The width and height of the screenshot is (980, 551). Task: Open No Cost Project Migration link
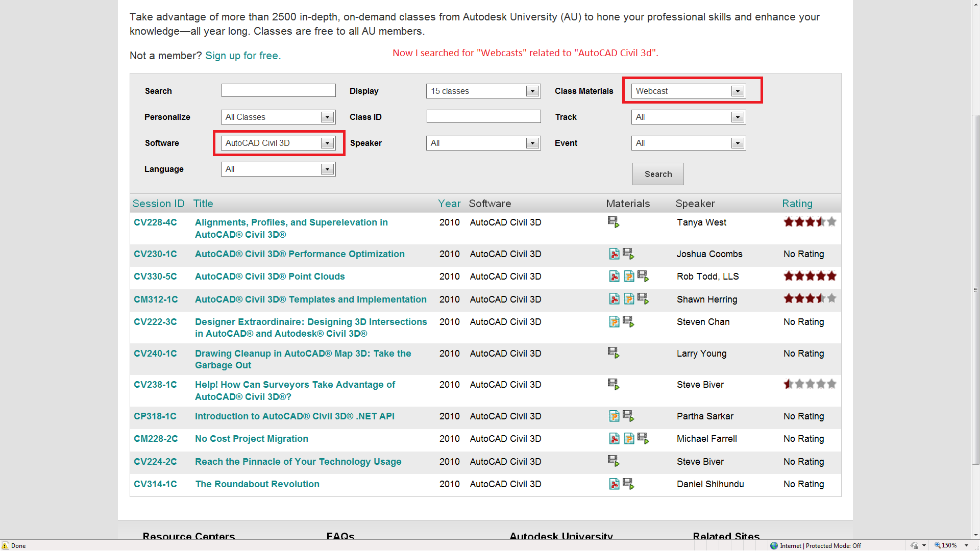252,439
